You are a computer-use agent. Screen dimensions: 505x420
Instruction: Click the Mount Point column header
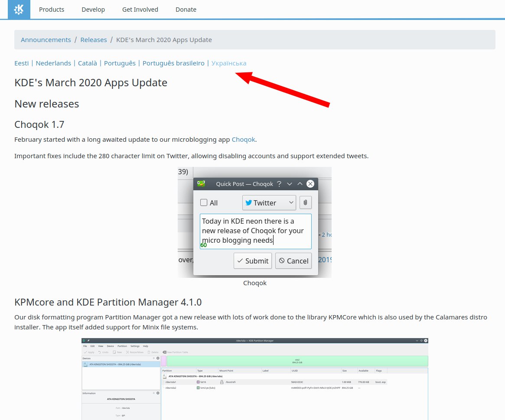(240, 371)
